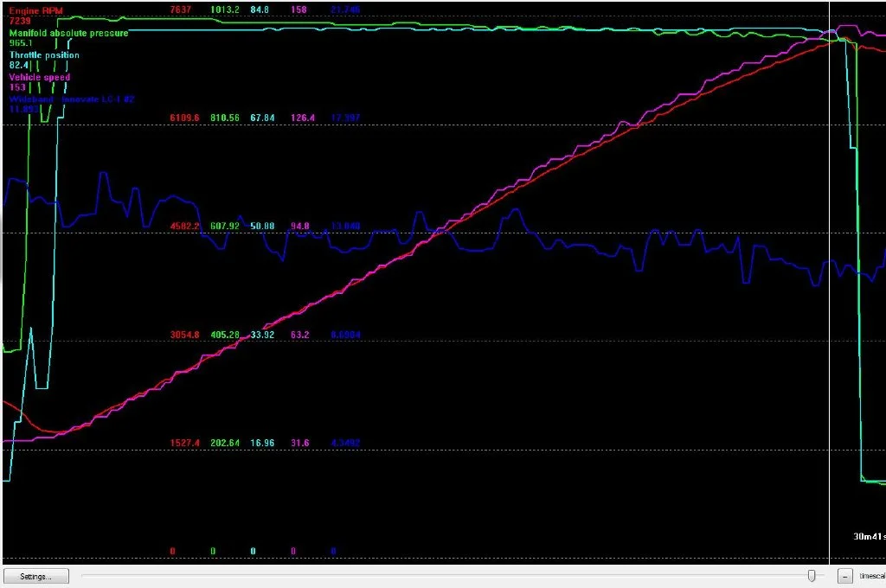Image resolution: width=886 pixels, height=588 pixels.
Task: Select the Vehicle speed legend label
Action: pos(40,77)
